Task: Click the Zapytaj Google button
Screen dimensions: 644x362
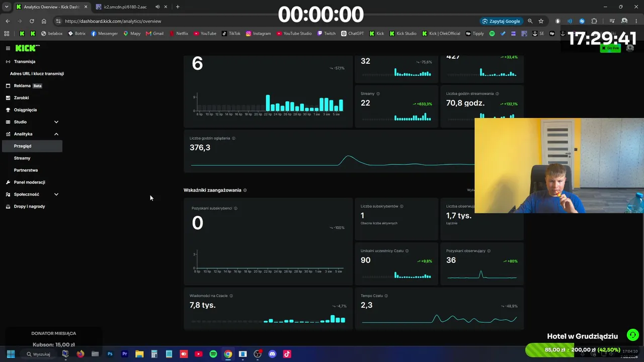Action: pos(501,21)
